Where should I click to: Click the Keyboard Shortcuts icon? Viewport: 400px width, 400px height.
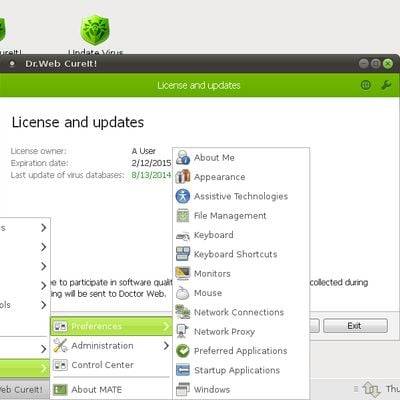tap(183, 254)
